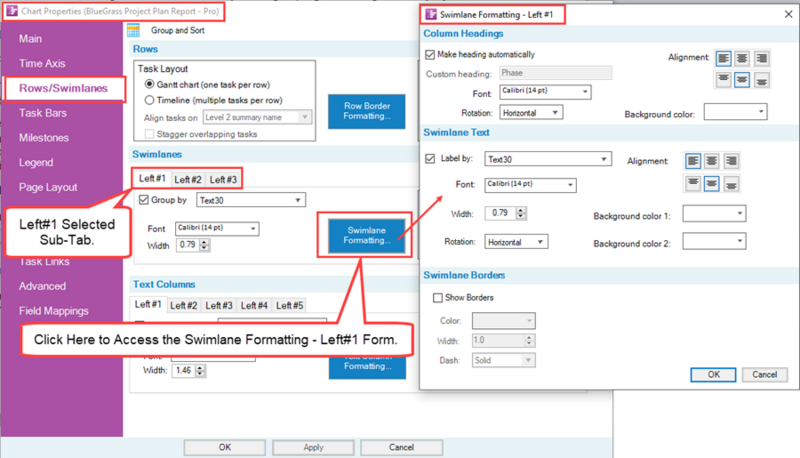
Task: Align swimlane text to vertical middle
Action: [x=711, y=184]
